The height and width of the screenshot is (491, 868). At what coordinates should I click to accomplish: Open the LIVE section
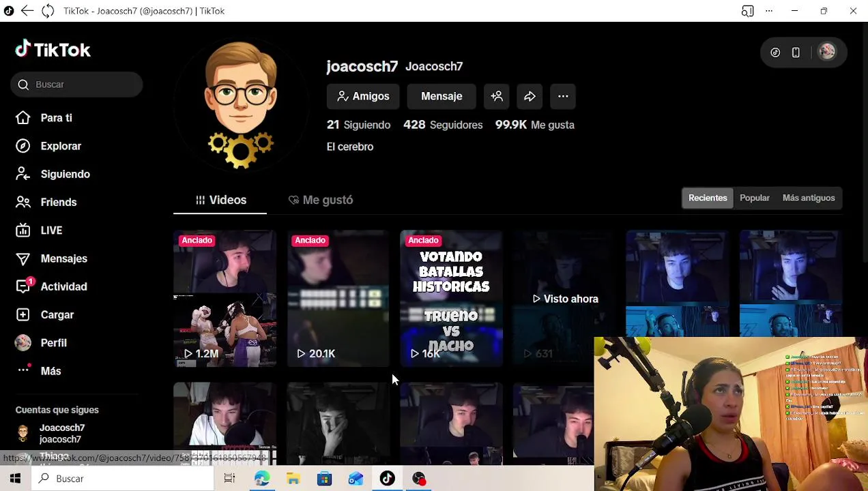coord(51,230)
